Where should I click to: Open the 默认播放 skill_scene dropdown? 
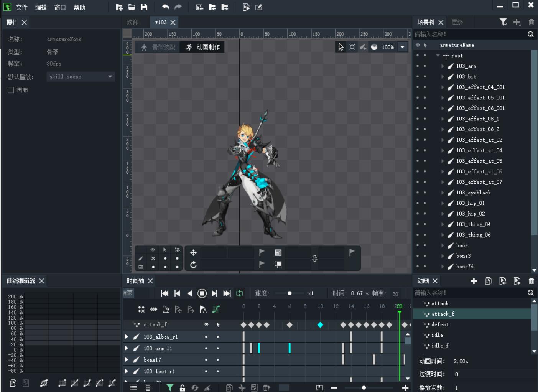(81, 77)
